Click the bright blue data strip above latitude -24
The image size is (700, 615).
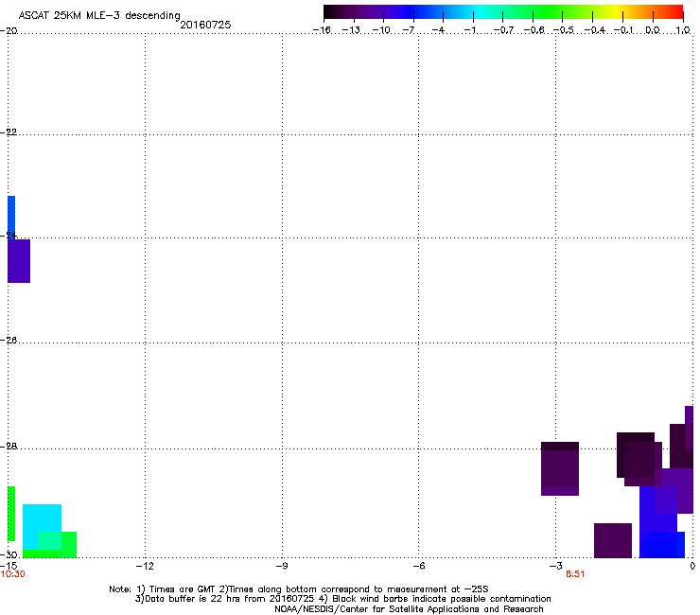pos(11,217)
